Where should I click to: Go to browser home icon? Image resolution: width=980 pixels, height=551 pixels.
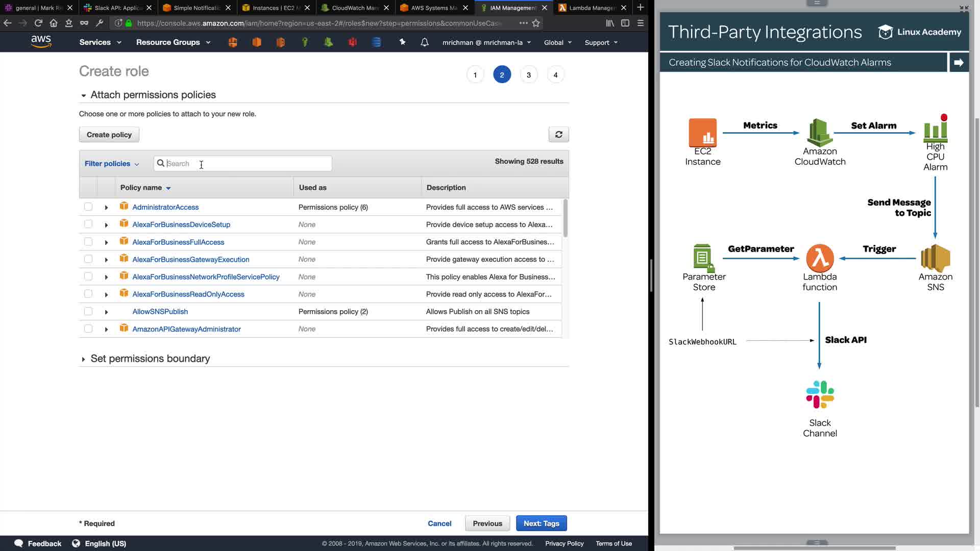pos(54,23)
